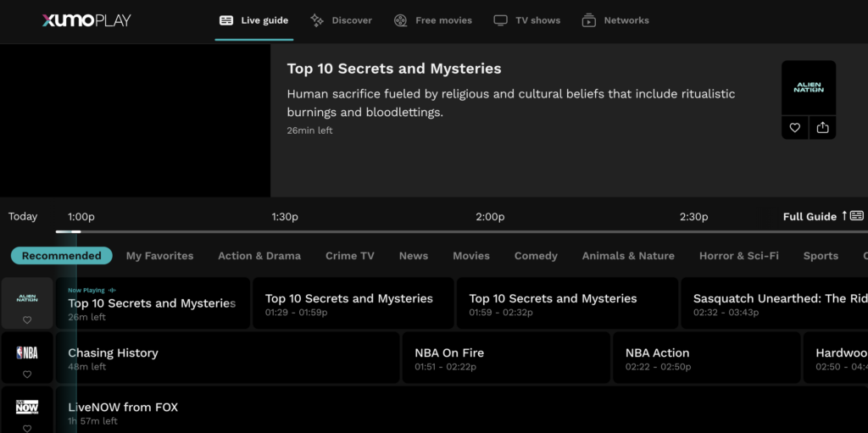Select Sasquatch Unearthed program
Screen dimensions: 868x433
pos(775,303)
